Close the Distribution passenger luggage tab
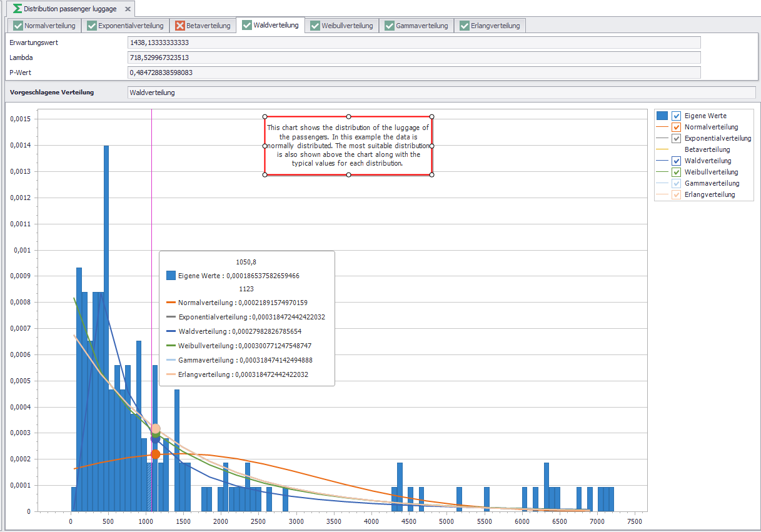761x532 pixels. click(128, 9)
